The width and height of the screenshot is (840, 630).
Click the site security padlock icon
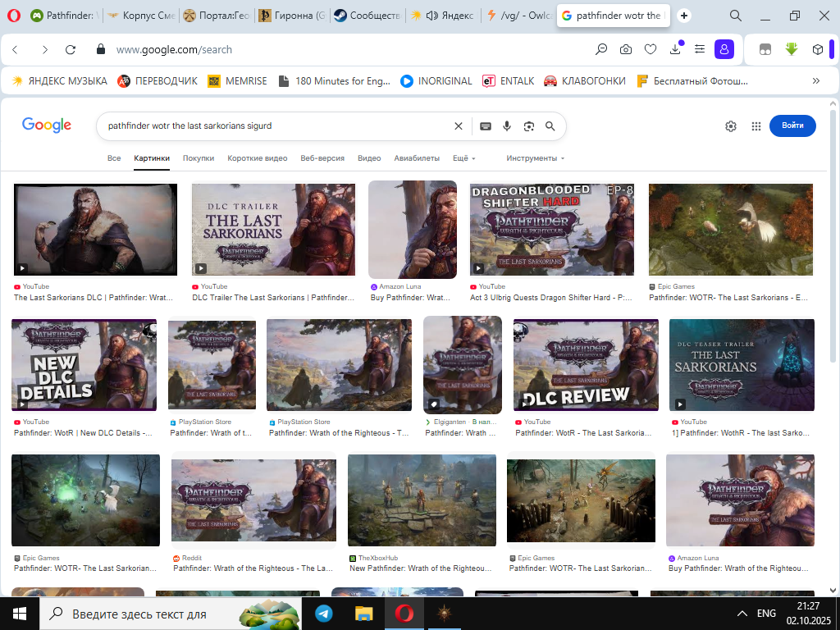[100, 49]
